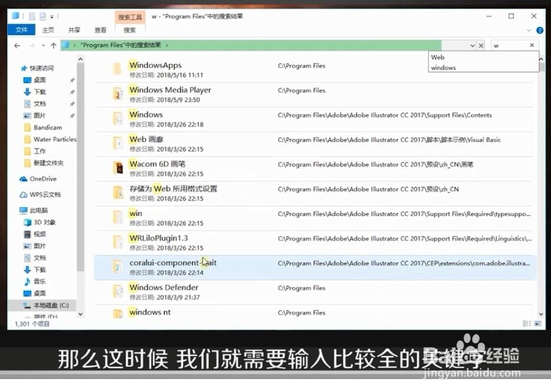The width and height of the screenshot is (551, 392).
Task: Click the Windows Media Player folder icon
Action: point(118,94)
